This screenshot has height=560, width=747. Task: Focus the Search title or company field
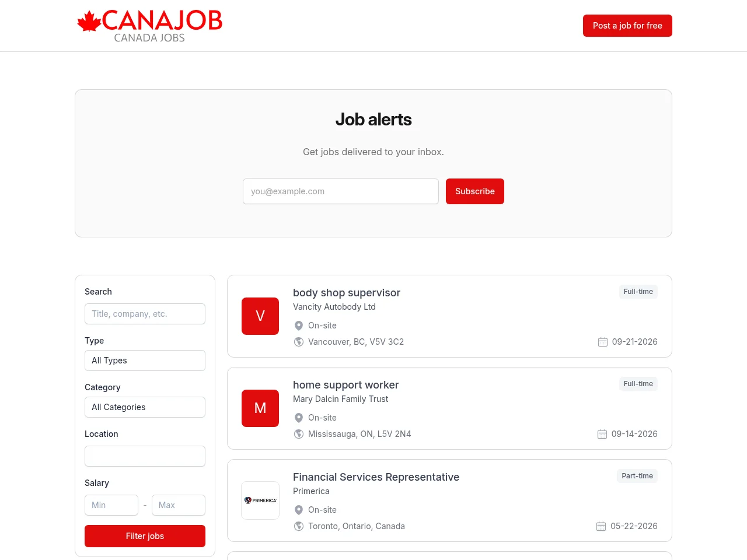pyautogui.click(x=145, y=314)
